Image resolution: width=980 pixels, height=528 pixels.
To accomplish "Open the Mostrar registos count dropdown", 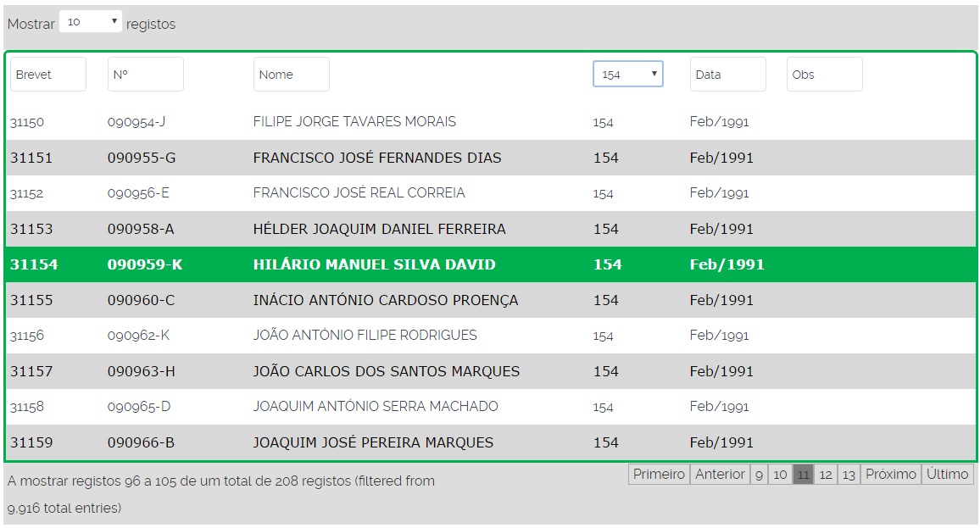I will pyautogui.click(x=91, y=22).
